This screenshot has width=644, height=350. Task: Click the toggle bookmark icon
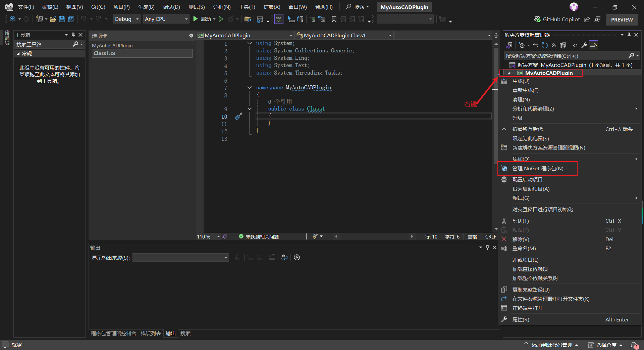click(x=334, y=19)
